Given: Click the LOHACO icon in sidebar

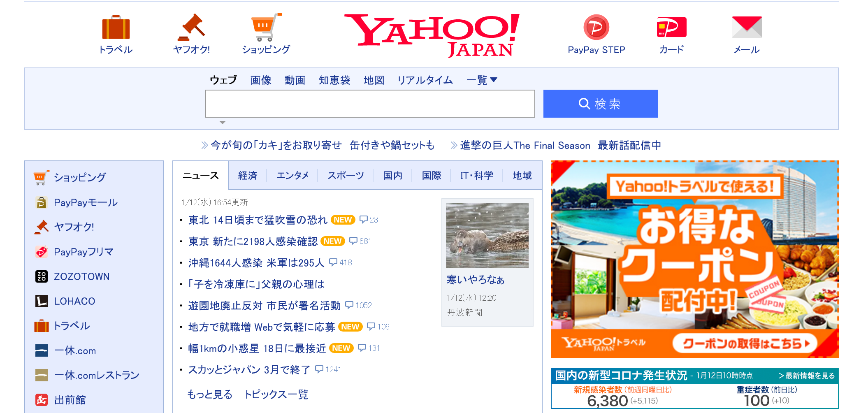Looking at the screenshot, I should point(41,301).
